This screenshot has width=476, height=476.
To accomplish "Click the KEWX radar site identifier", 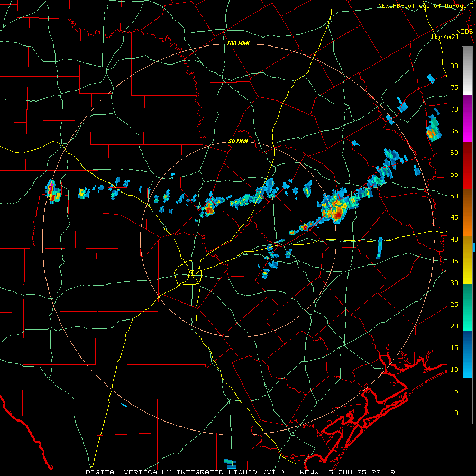I will (310, 472).
